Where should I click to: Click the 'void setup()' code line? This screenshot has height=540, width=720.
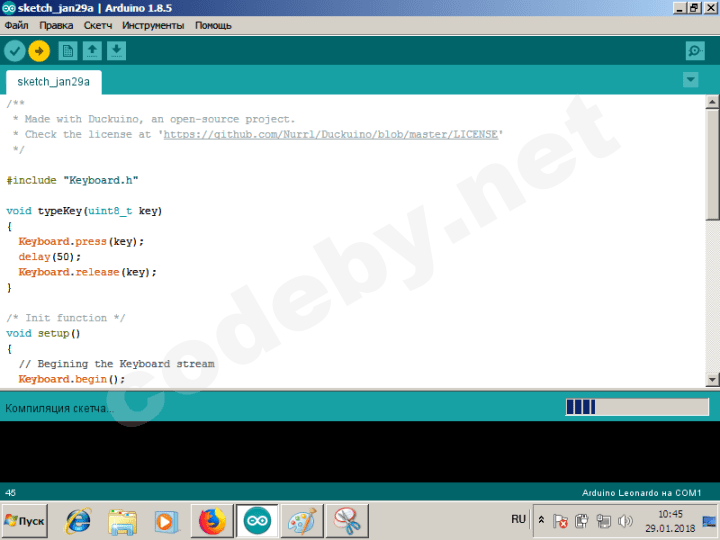(44, 333)
